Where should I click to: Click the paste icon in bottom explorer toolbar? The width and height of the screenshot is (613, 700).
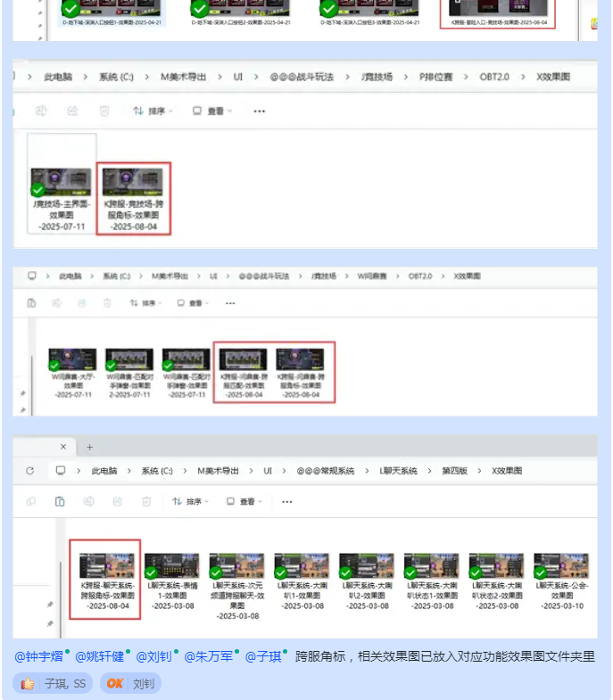(60, 501)
